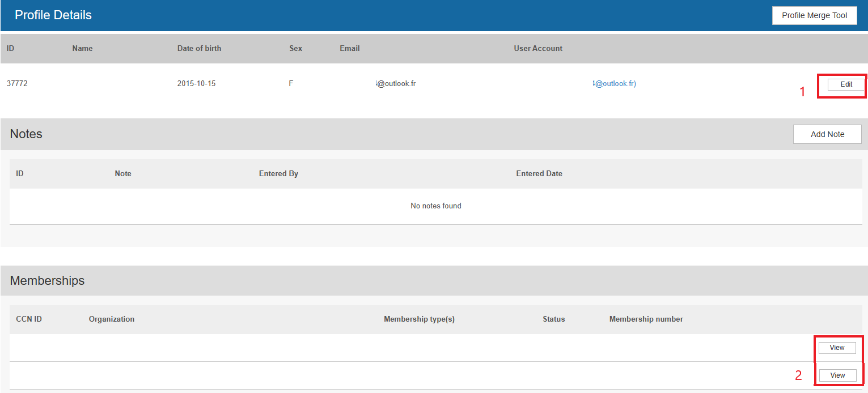View the second membership row
Image resolution: width=868 pixels, height=393 pixels.
(x=837, y=375)
